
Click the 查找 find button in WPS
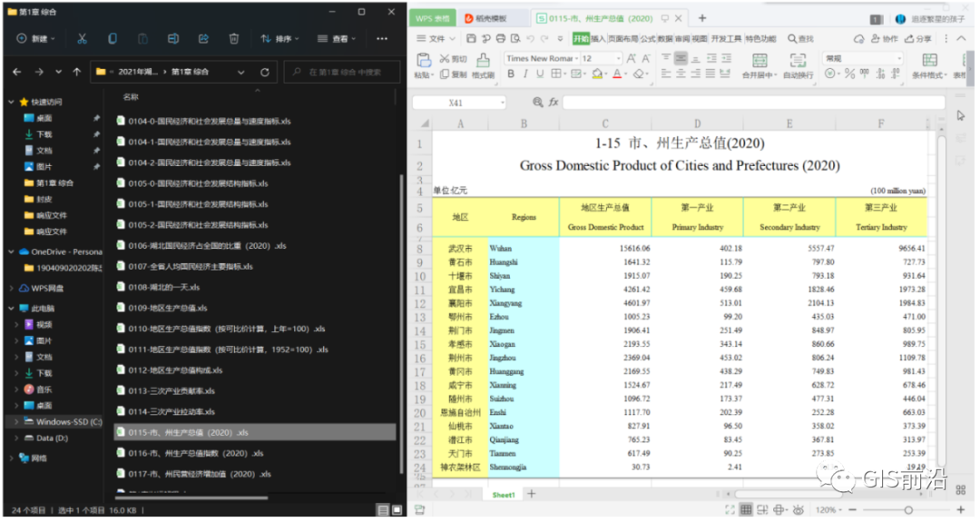click(800, 39)
